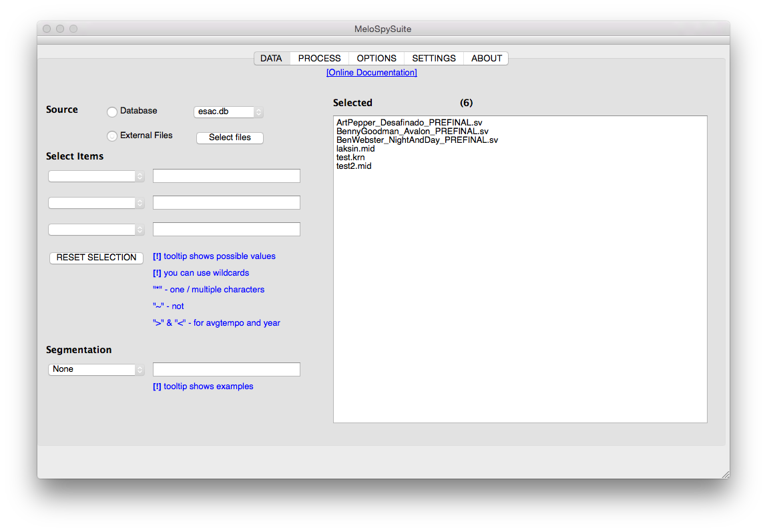Click the 'tooltip shows examples' hint

(x=203, y=386)
